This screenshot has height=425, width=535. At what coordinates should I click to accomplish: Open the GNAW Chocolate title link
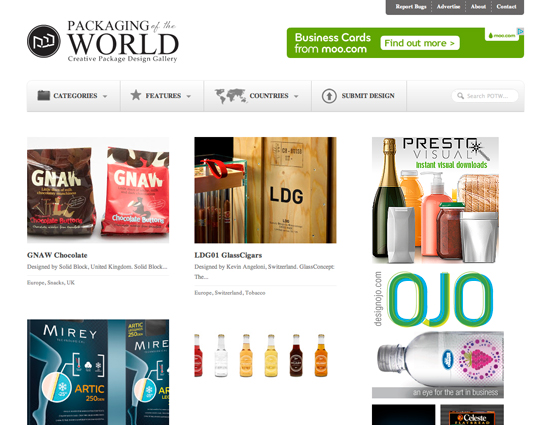[57, 255]
